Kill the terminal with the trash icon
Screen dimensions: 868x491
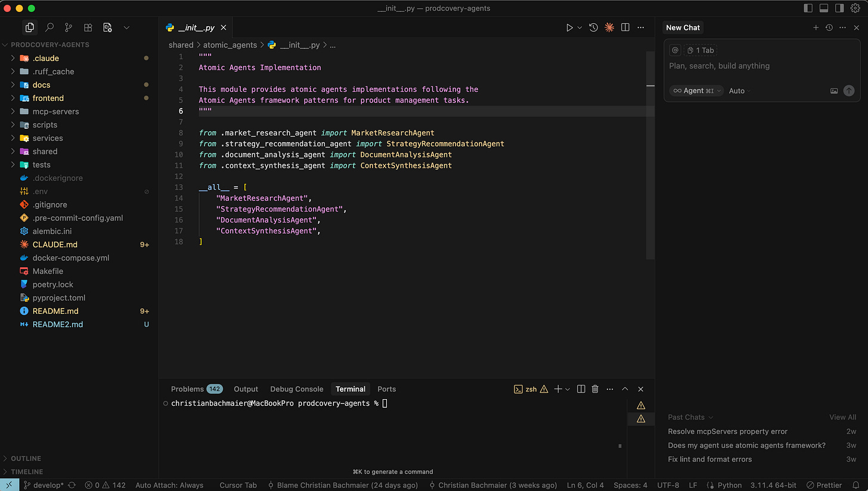pyautogui.click(x=595, y=389)
